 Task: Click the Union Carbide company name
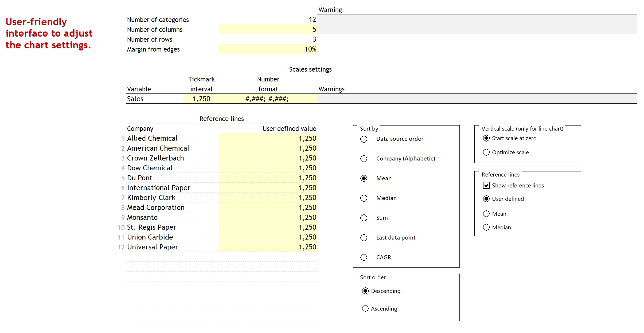150,237
